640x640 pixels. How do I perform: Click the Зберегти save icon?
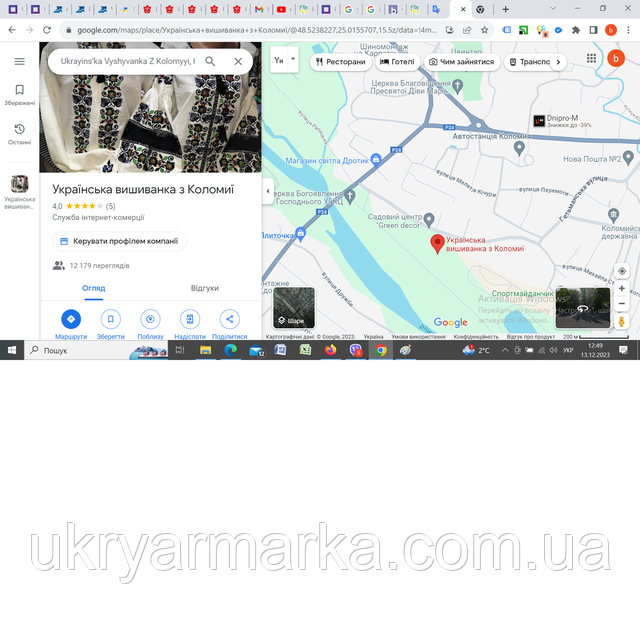[111, 319]
